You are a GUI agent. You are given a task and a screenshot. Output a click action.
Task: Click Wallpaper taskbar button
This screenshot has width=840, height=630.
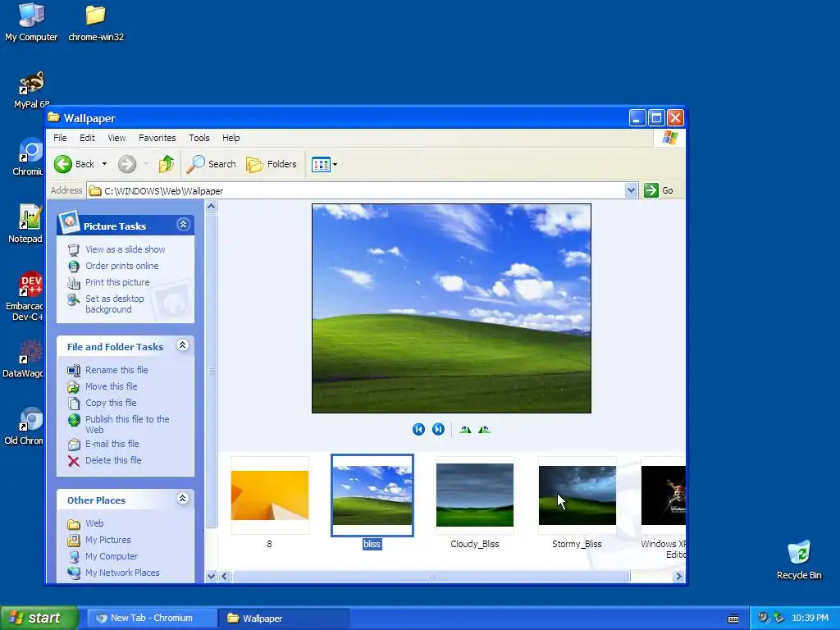pos(283,619)
